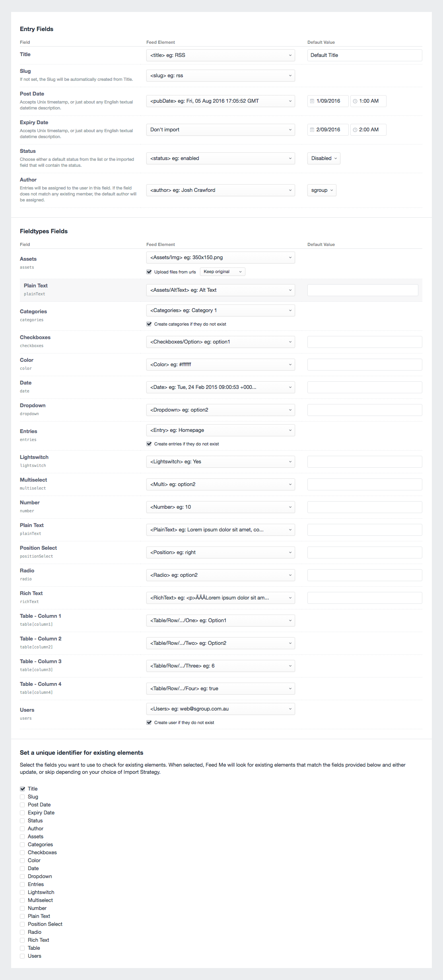Enable Slug as unique identifier
This screenshot has width=443, height=980.
(x=23, y=796)
